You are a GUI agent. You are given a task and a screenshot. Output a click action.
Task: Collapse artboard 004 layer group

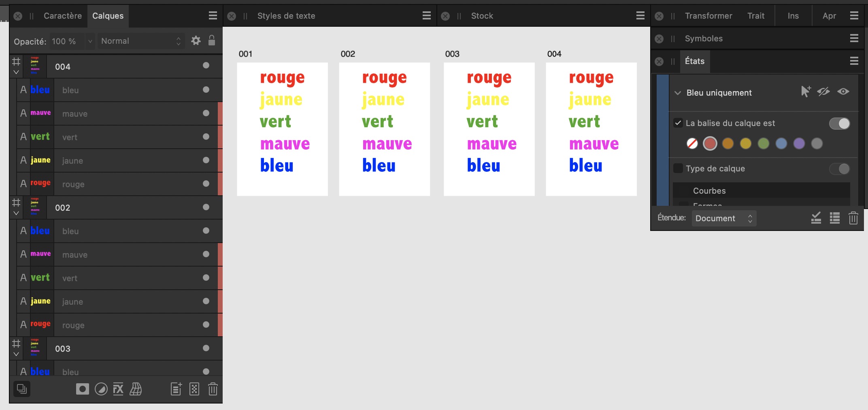pos(16,73)
